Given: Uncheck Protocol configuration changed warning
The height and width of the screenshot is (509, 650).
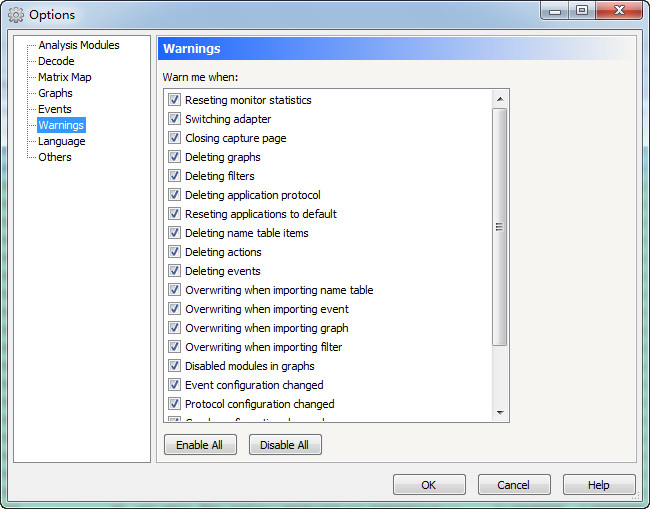Looking at the screenshot, I should click(175, 404).
